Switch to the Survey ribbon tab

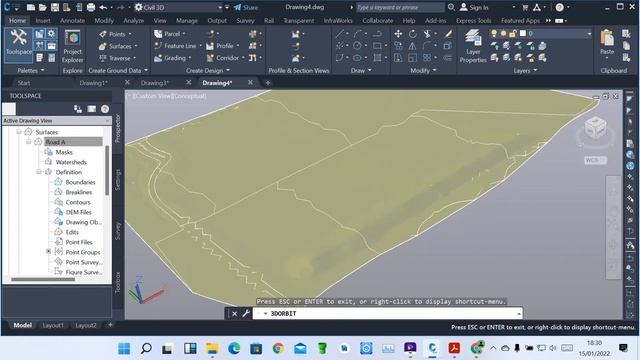click(245, 20)
